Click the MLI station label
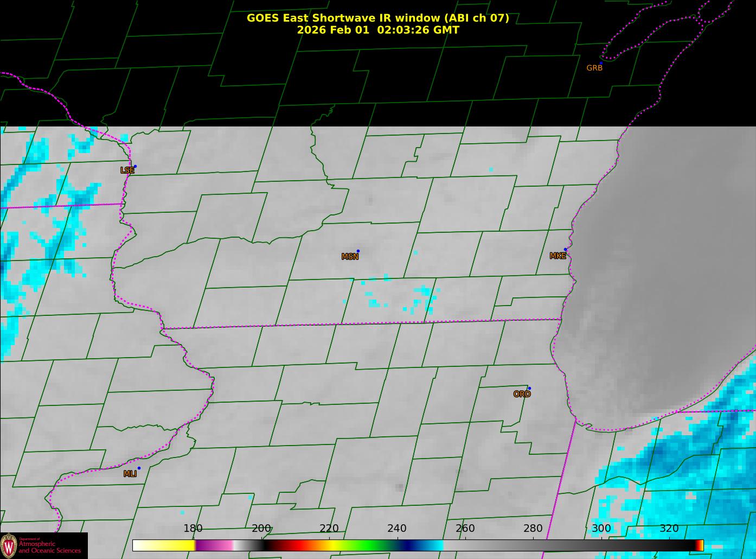This screenshot has height=559, width=756. click(x=130, y=474)
